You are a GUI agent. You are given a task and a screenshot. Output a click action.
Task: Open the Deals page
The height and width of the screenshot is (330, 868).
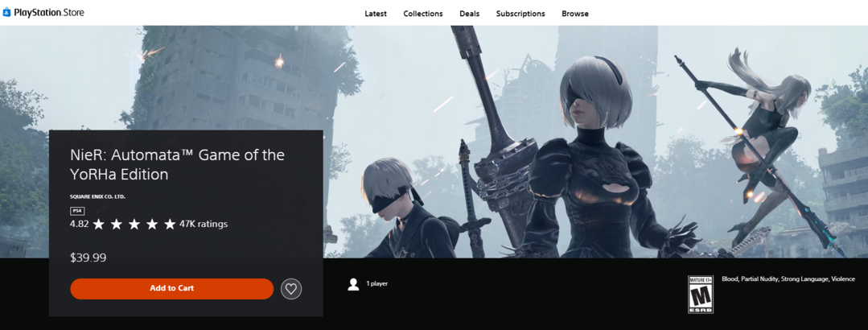pos(470,14)
